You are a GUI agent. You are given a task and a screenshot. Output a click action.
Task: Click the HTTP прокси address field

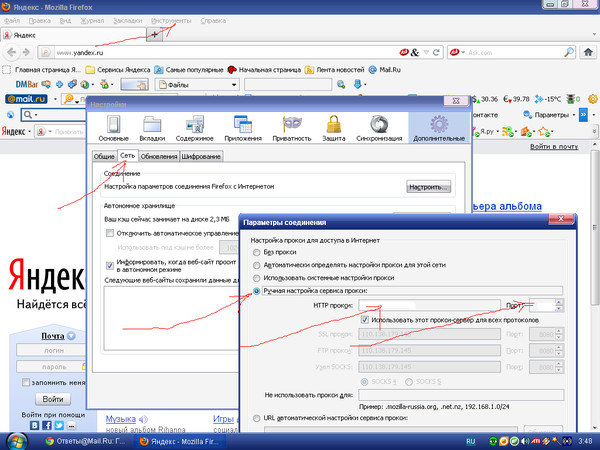tap(429, 305)
